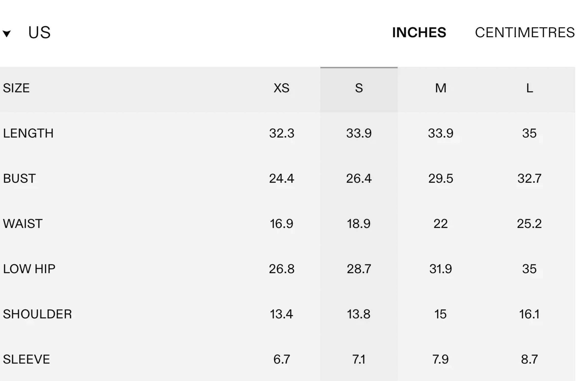Screen dimensions: 588x381
Task: Click the M low hip value 31.9
Action: (x=441, y=269)
